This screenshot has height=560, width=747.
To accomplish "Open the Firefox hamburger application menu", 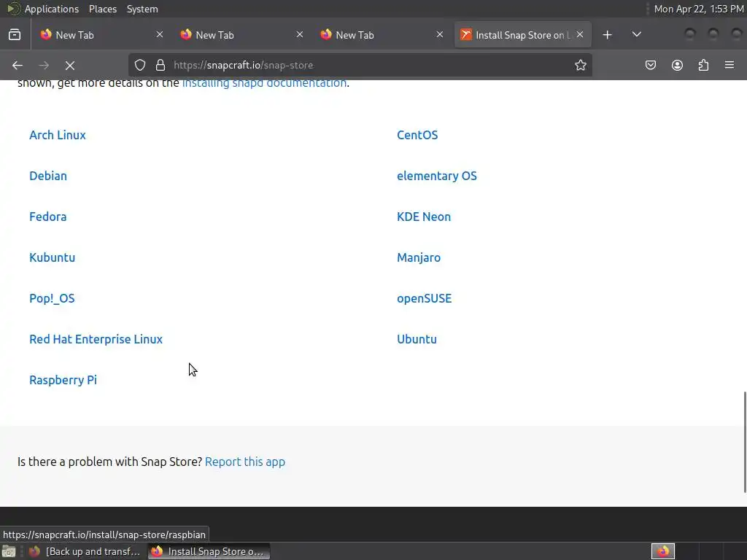I will coord(729,65).
